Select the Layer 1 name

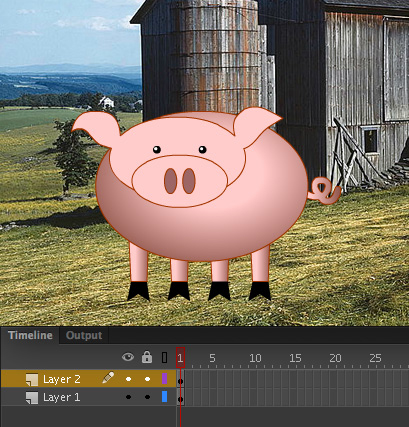pyautogui.click(x=62, y=397)
